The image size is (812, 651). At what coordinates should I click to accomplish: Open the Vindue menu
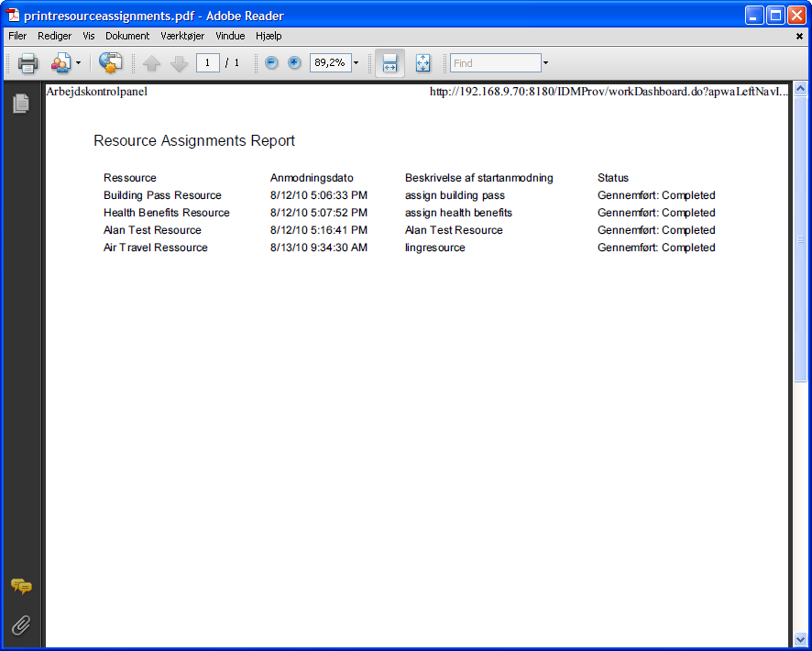pyautogui.click(x=230, y=36)
